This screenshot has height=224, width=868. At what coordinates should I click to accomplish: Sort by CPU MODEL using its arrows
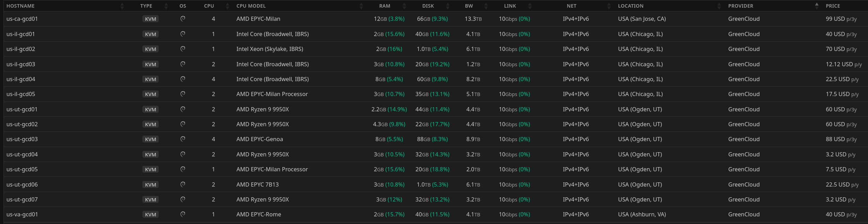pyautogui.click(x=361, y=6)
